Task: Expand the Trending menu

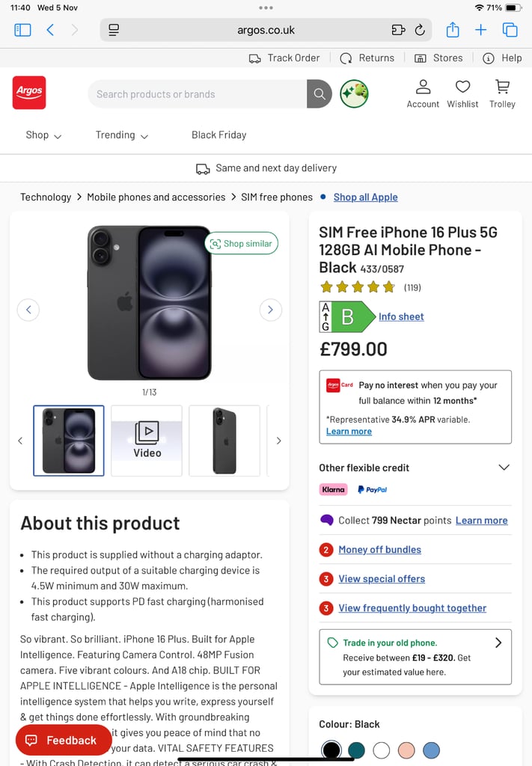Action: [121, 135]
